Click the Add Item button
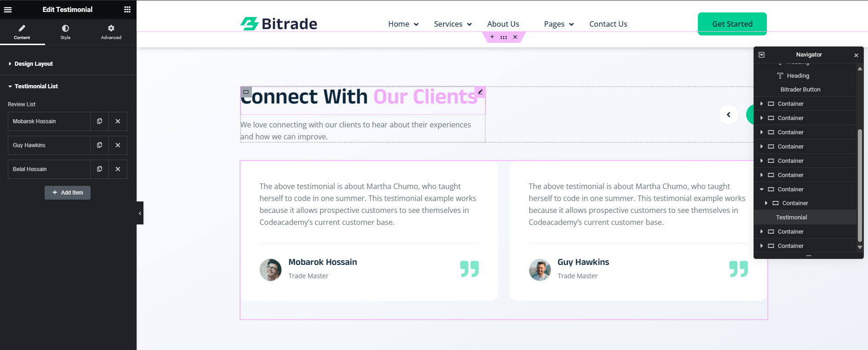The width and height of the screenshot is (868, 350). (x=68, y=193)
